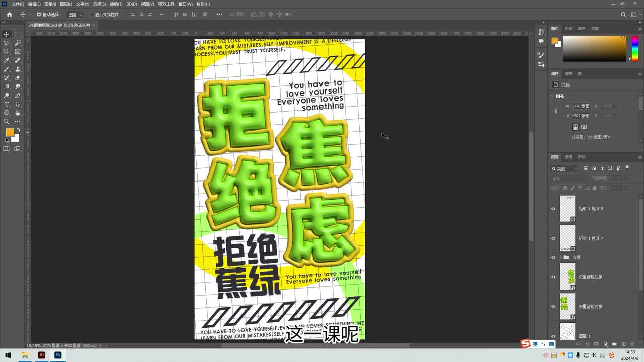Reset to default foreground and background colors

coord(7,141)
